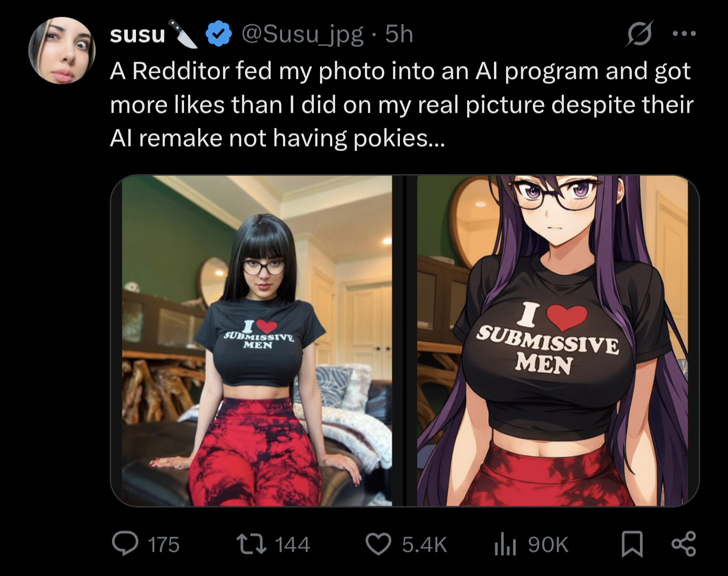
Task: Click the 5.4K likes count
Action: [425, 545]
